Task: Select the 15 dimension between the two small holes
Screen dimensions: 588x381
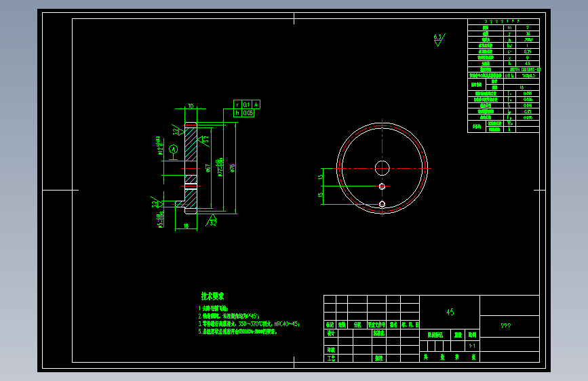Action: (x=321, y=195)
